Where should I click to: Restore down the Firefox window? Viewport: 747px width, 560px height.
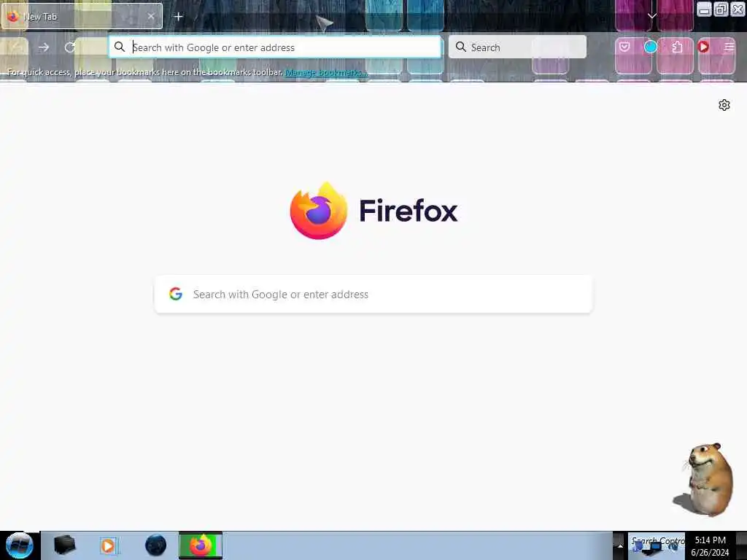click(721, 9)
